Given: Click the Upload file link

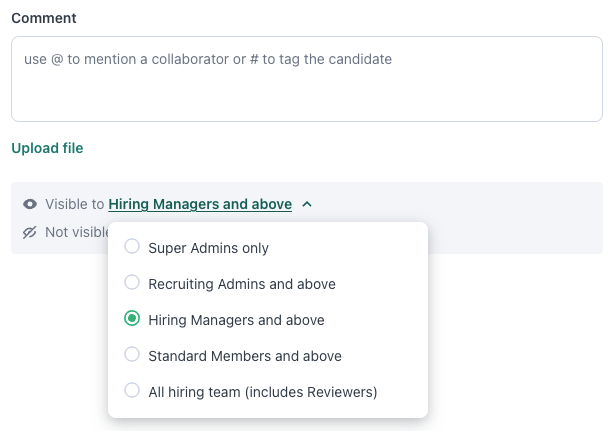Looking at the screenshot, I should tap(47, 148).
